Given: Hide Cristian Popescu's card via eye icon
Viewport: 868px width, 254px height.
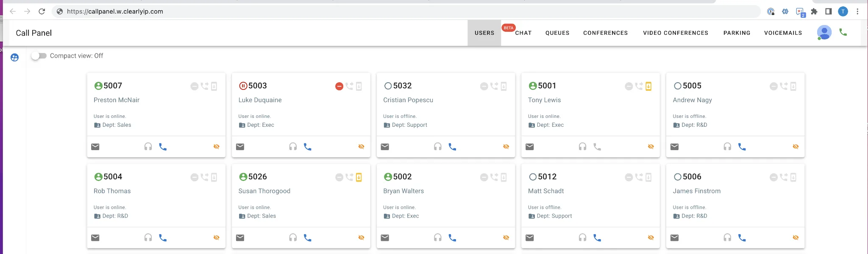Looking at the screenshot, I should pyautogui.click(x=506, y=147).
